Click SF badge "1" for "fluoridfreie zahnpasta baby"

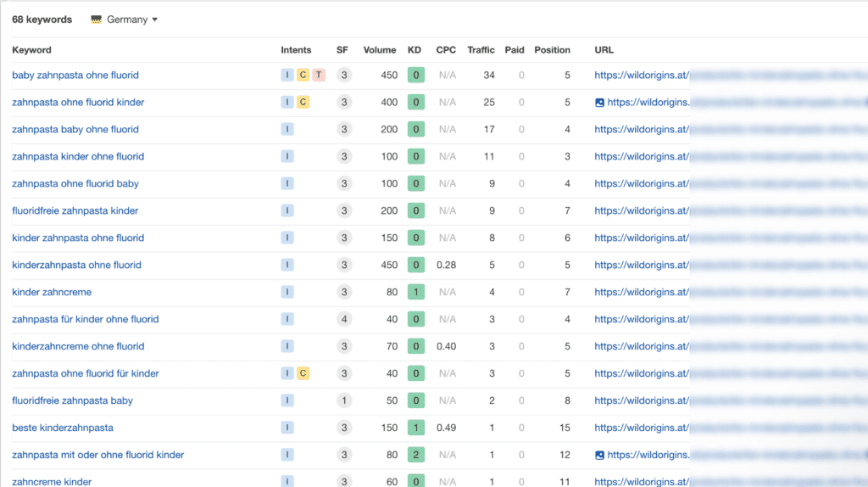pyautogui.click(x=342, y=401)
